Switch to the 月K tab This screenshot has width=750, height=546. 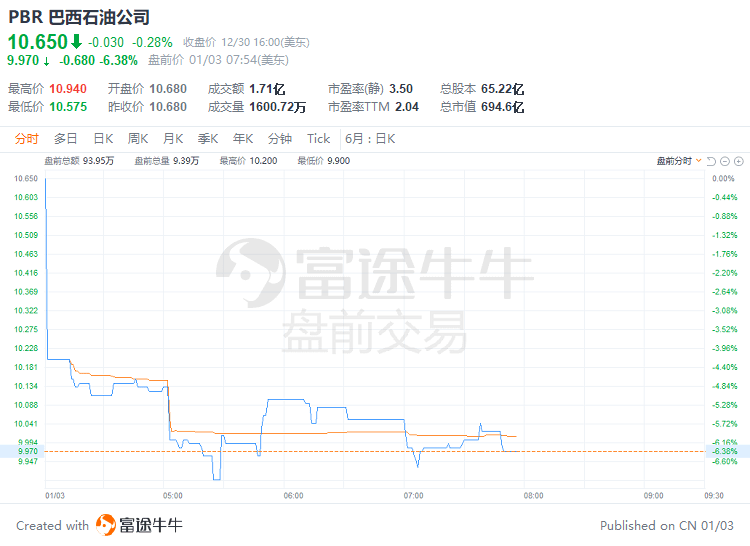173,139
